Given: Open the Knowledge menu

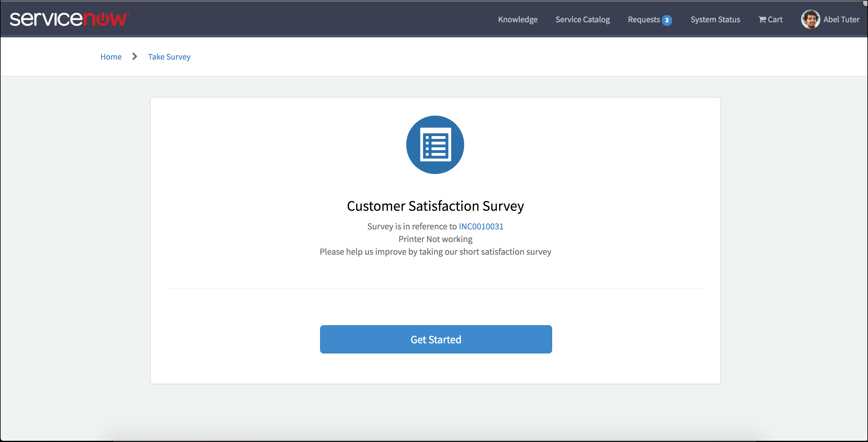Looking at the screenshot, I should click(x=517, y=19).
